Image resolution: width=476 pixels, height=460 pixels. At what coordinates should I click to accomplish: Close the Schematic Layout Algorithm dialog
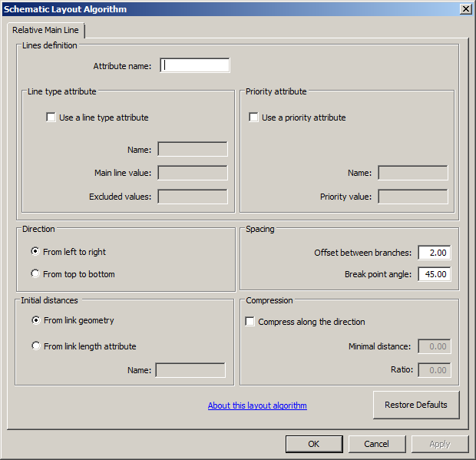tap(465, 9)
